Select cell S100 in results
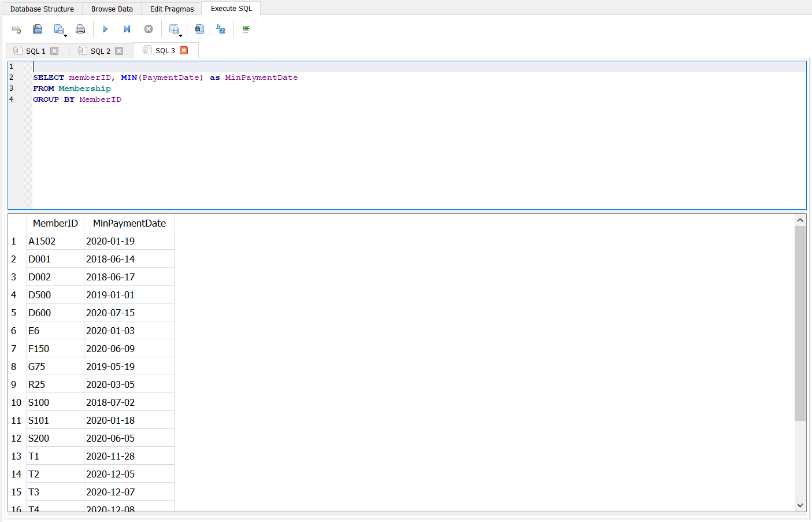 (x=55, y=402)
